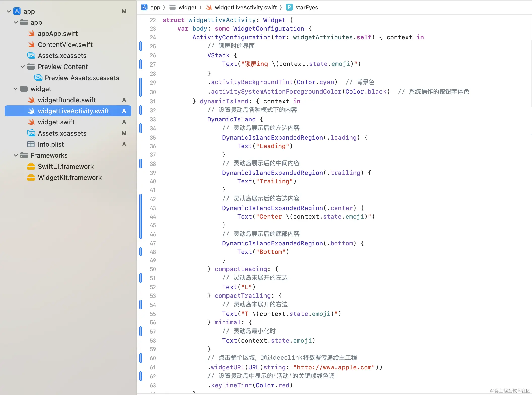Select widget.swift in the navigator
This screenshot has width=532, height=395.
coord(56,122)
